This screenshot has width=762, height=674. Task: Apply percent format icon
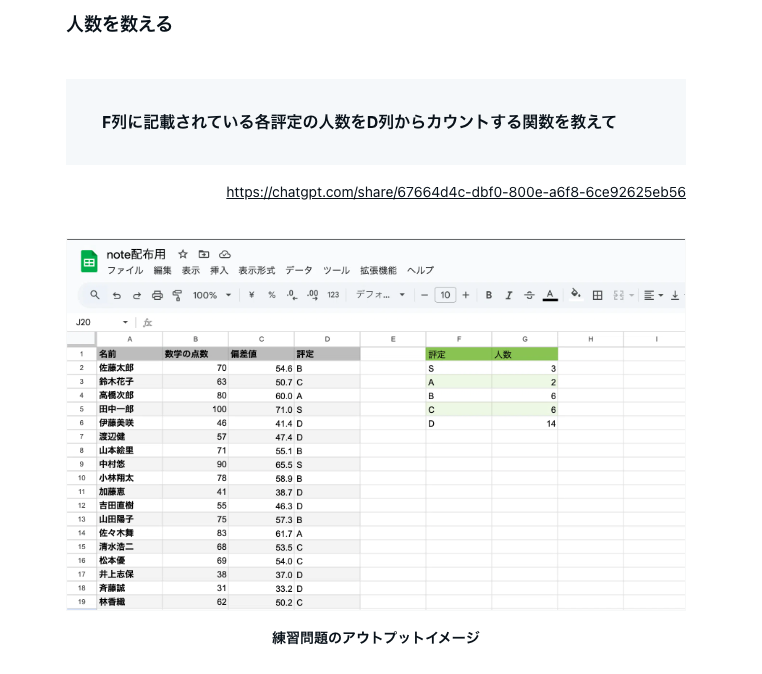(x=272, y=295)
